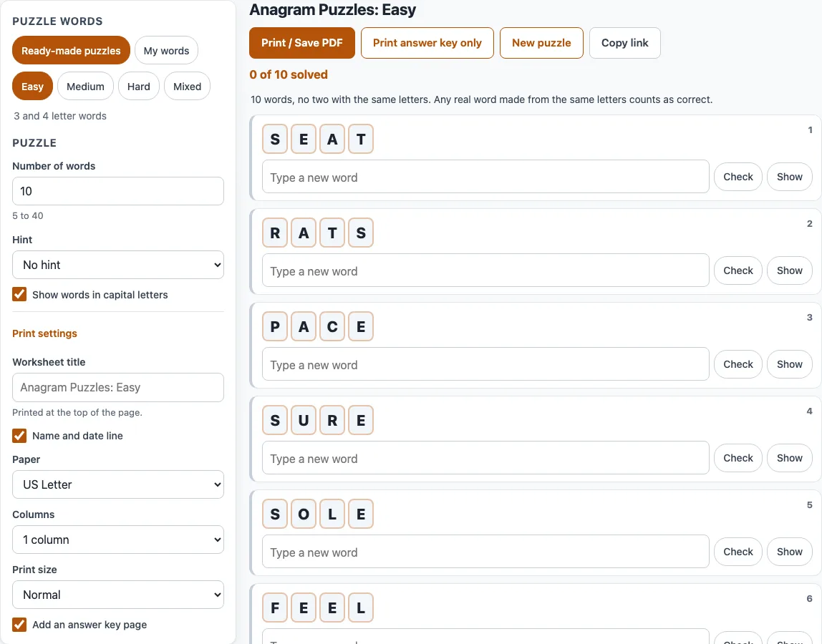822x644 pixels.
Task: Click the answer field under SURE
Action: 485,458
